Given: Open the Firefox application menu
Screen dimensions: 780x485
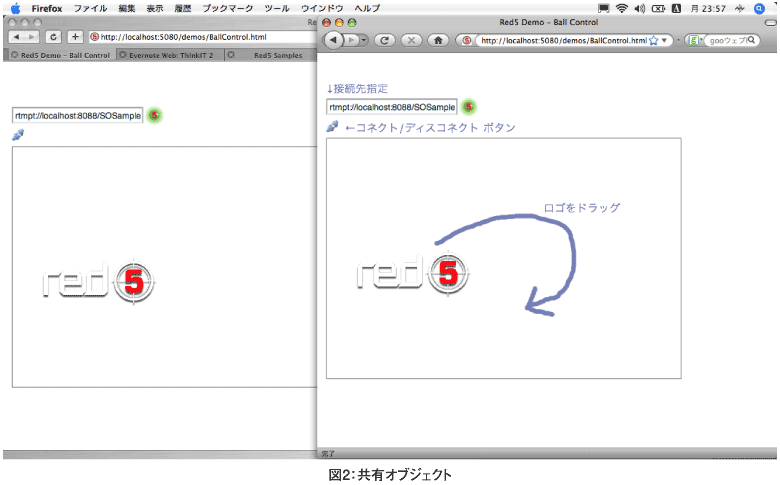Looking at the screenshot, I should point(47,8).
